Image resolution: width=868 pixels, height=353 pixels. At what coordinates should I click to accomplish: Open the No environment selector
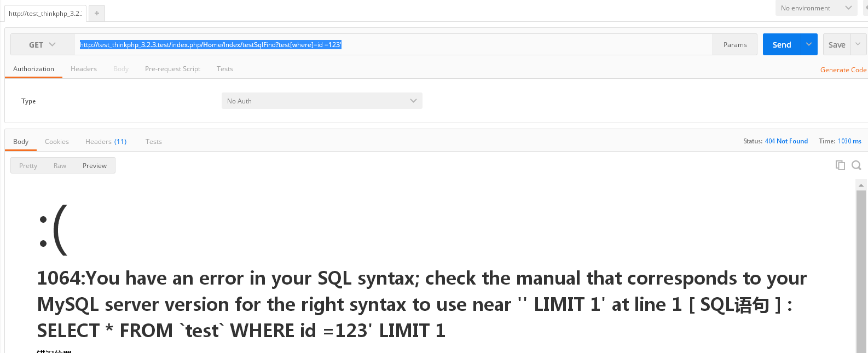coord(815,8)
